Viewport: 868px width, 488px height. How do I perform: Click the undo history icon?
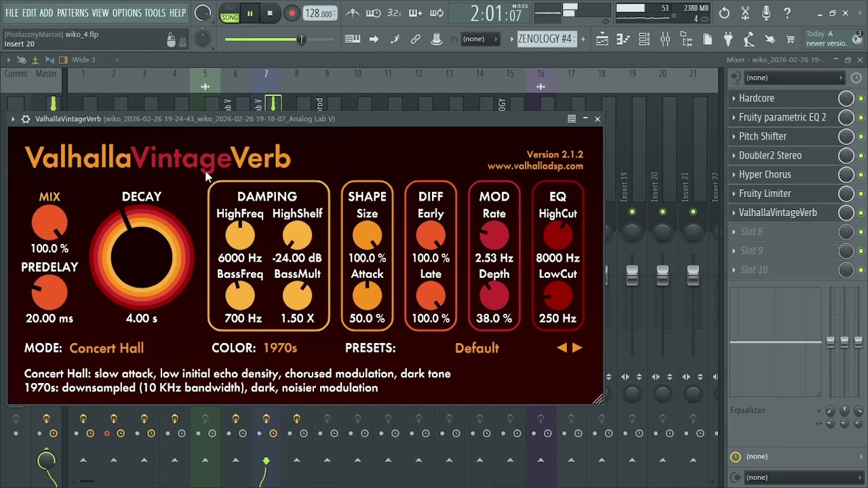[x=724, y=13]
